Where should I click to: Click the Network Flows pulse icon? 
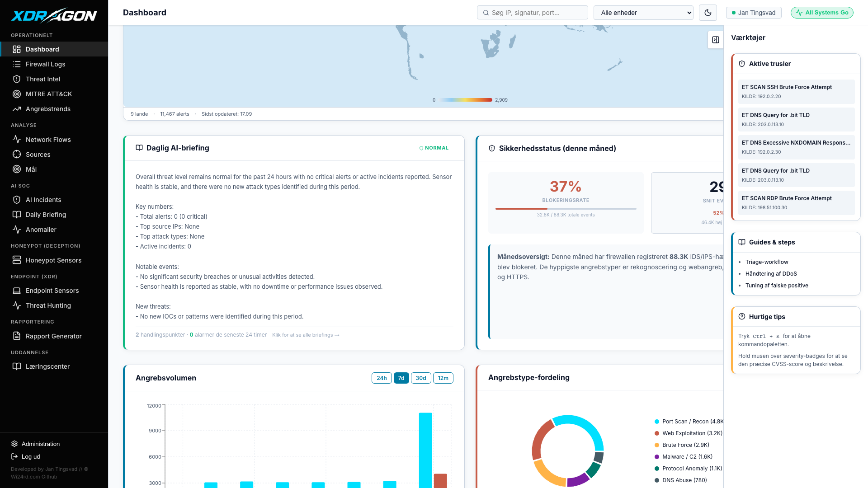coord(17,140)
